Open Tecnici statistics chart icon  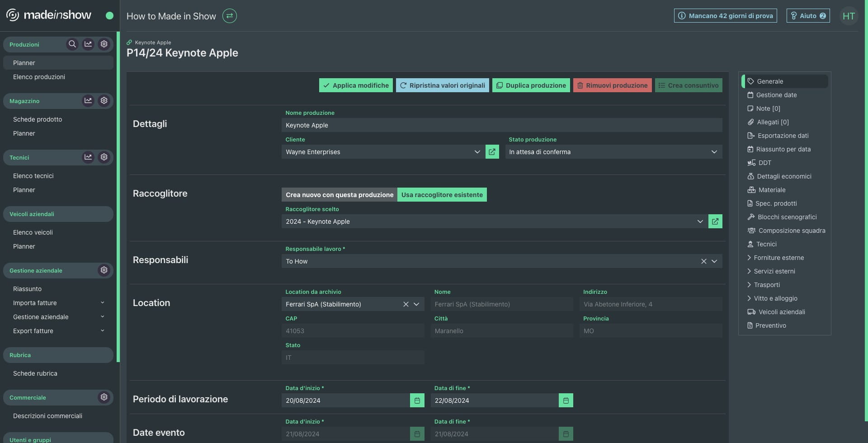[88, 157]
